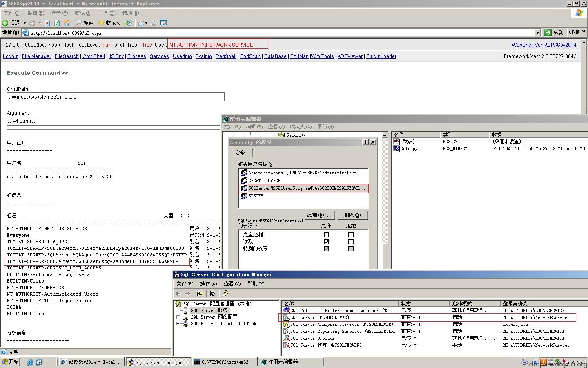The width and height of the screenshot is (588, 368).
Task: Check Allow for 完全控制 permission
Action: click(x=326, y=235)
